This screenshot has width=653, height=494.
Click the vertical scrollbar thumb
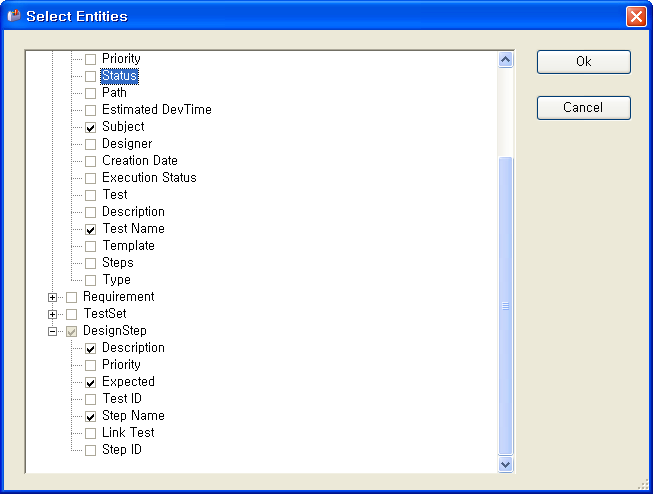(506, 306)
